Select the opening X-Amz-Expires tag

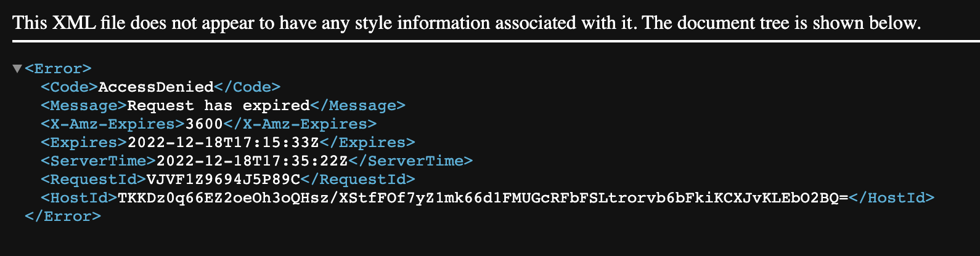[x=113, y=124]
